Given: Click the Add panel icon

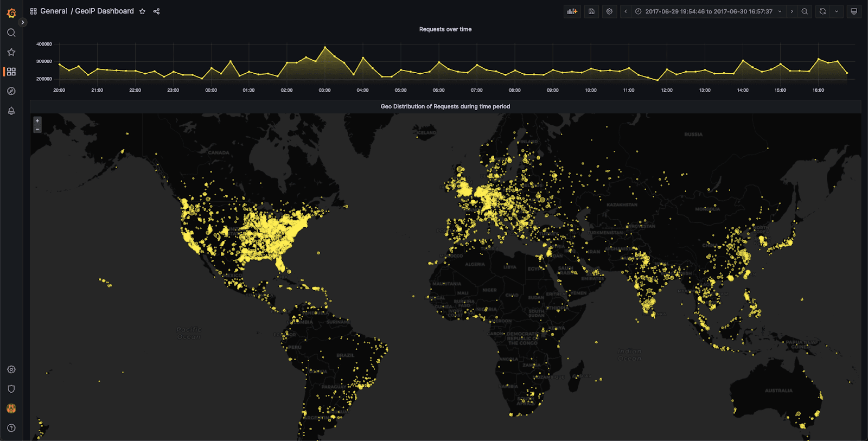Looking at the screenshot, I should coord(572,11).
